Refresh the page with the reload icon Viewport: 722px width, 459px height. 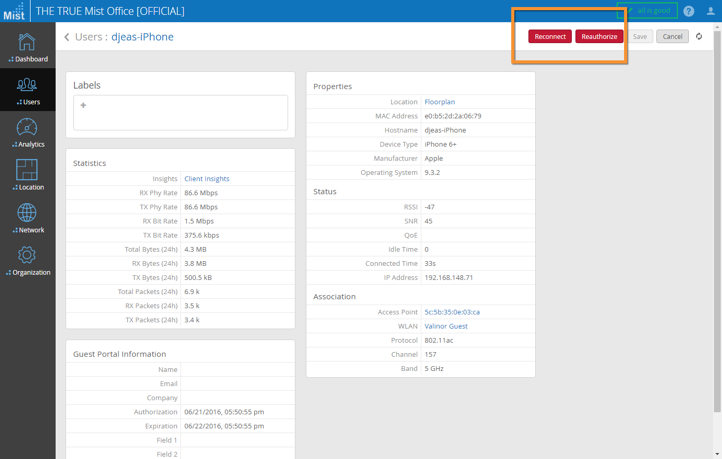(x=699, y=37)
